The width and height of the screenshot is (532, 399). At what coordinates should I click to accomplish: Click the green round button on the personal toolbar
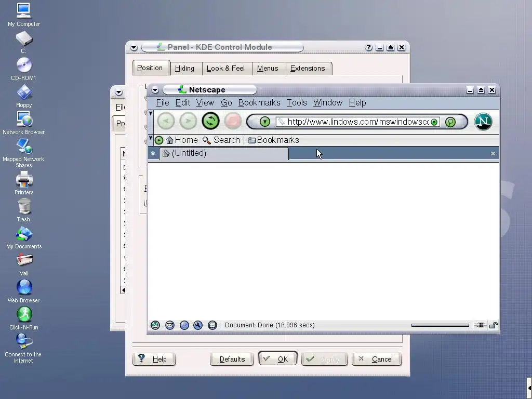(x=159, y=140)
